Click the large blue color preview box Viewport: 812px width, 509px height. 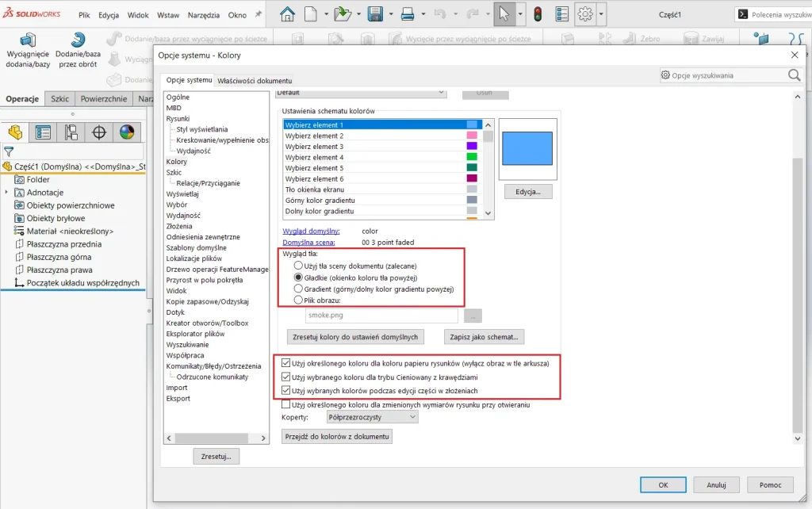[527, 148]
